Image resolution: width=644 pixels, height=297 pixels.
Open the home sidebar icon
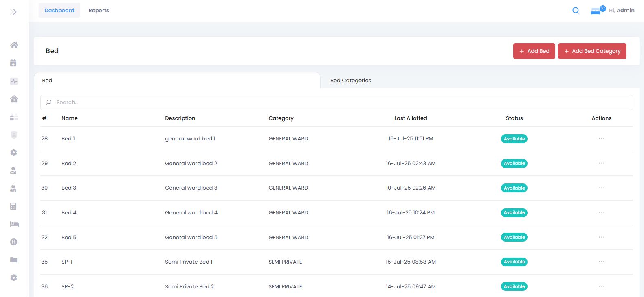coord(14,45)
